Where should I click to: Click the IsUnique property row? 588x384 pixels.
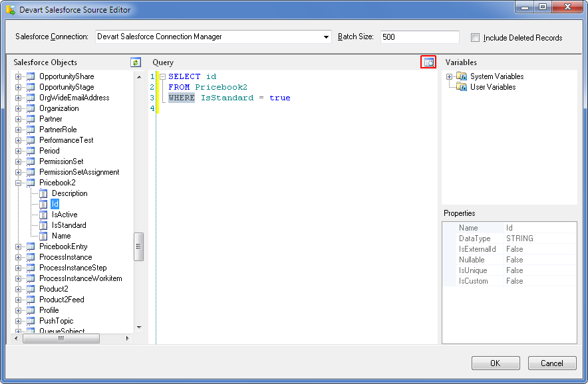[x=510, y=270]
